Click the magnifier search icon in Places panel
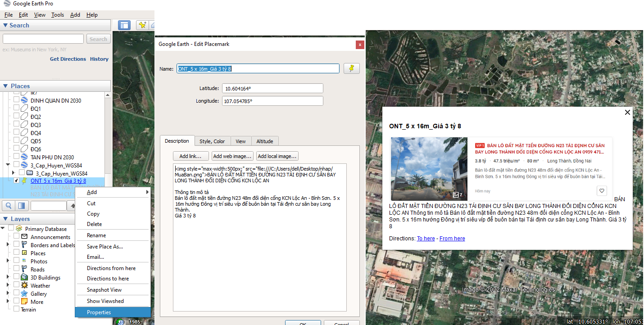 tap(8, 206)
